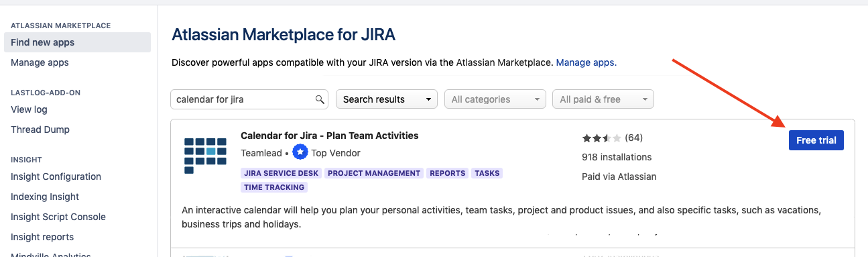Click the JIRA SERVICE DESK tag
Screen dimensions: 868x257
pyautogui.click(x=282, y=173)
